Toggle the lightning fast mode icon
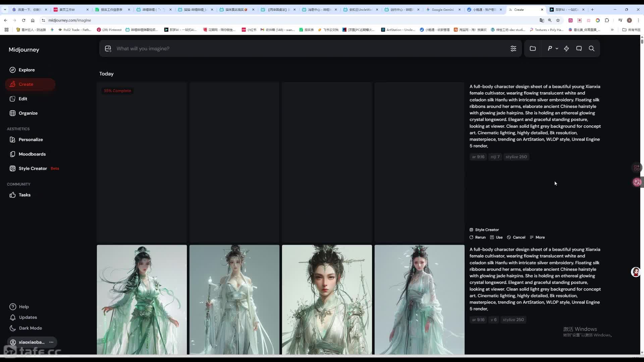 [x=567, y=49]
